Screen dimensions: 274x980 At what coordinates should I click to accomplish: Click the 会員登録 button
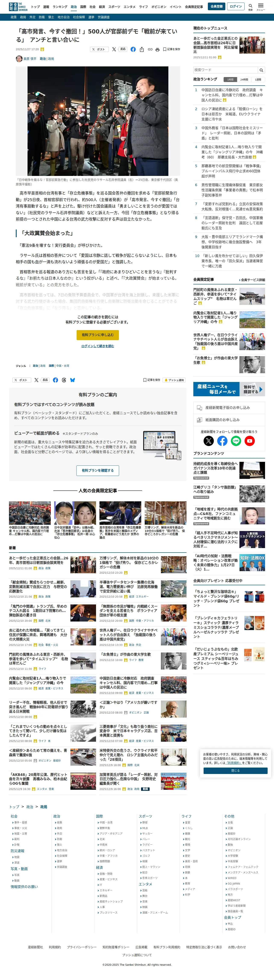217,6
